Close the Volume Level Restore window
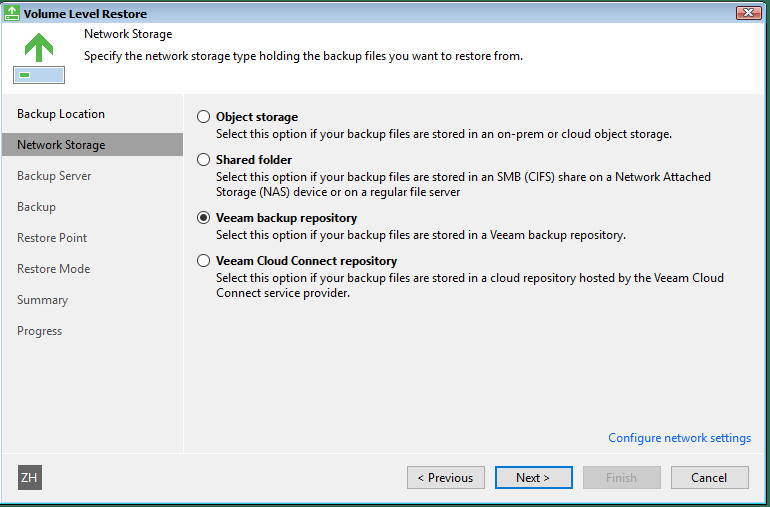The height and width of the screenshot is (507, 770). click(x=748, y=13)
